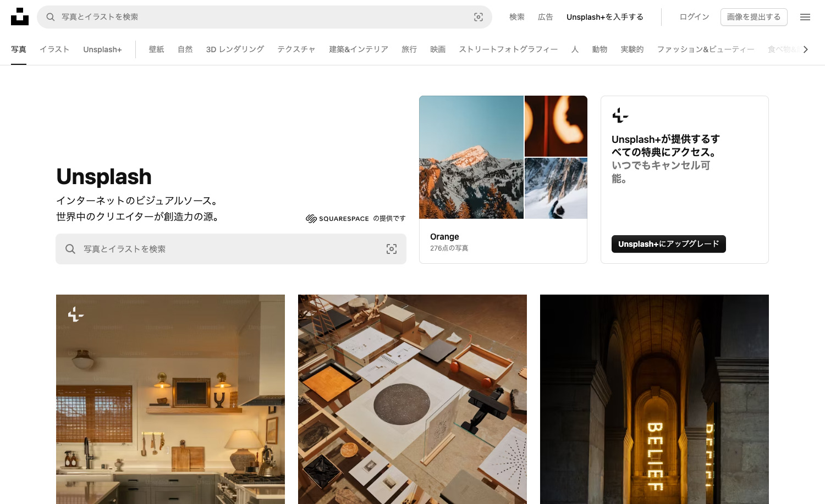Screen dimensions: 825x504
Task: Open the ファッション&ビューティー category
Action: pos(706,49)
